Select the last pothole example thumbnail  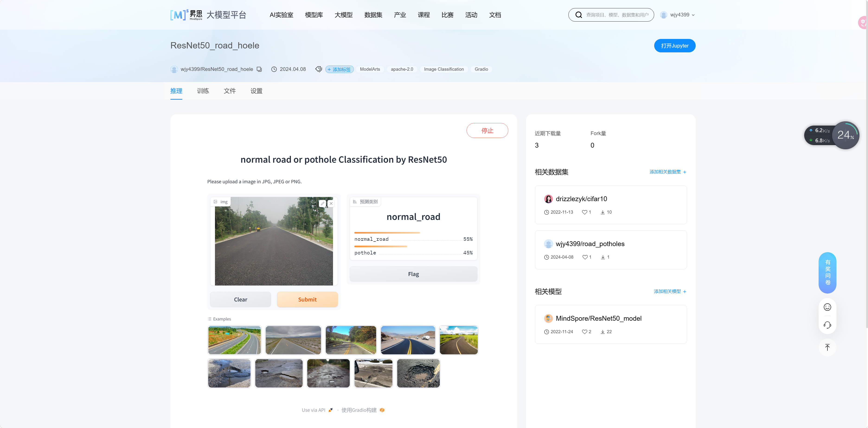pyautogui.click(x=418, y=373)
